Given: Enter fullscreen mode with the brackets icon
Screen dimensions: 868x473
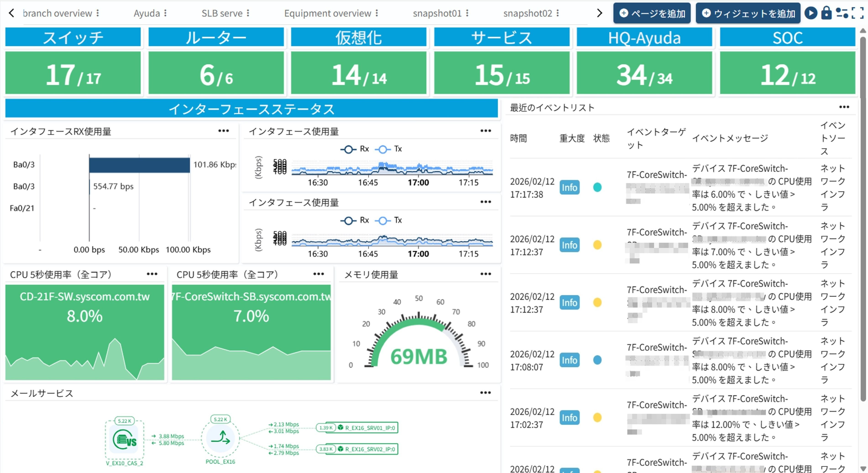Looking at the screenshot, I should (x=857, y=13).
